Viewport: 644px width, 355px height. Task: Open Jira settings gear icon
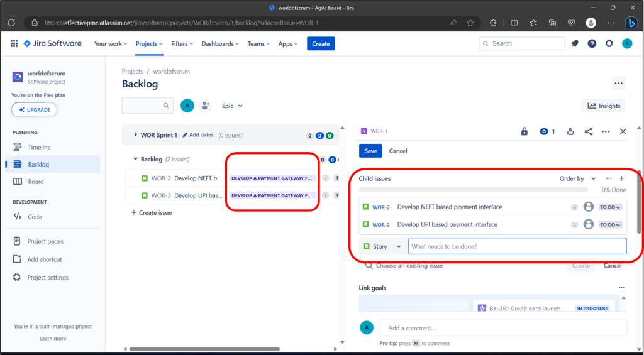pyautogui.click(x=609, y=43)
